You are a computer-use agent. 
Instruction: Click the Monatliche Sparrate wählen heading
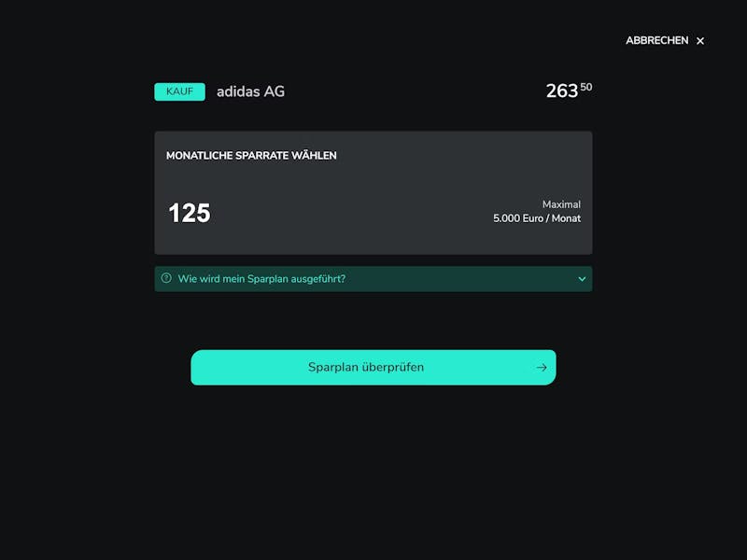[251, 156]
